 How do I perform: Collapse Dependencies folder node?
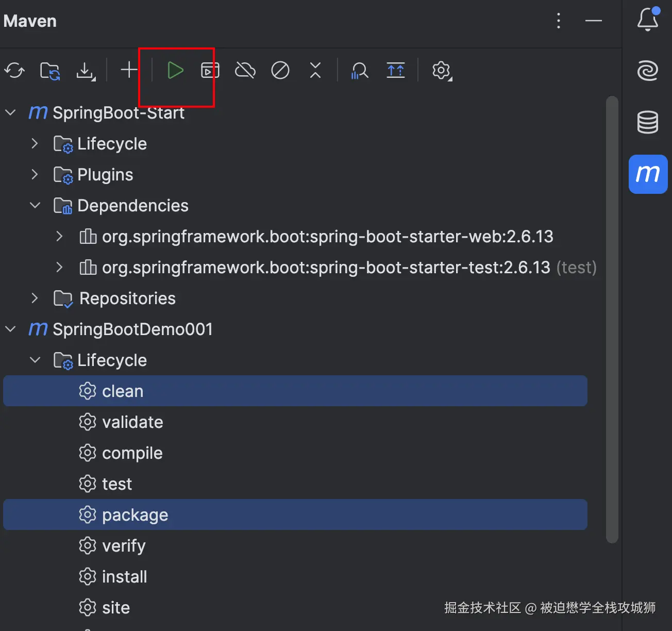click(35, 205)
